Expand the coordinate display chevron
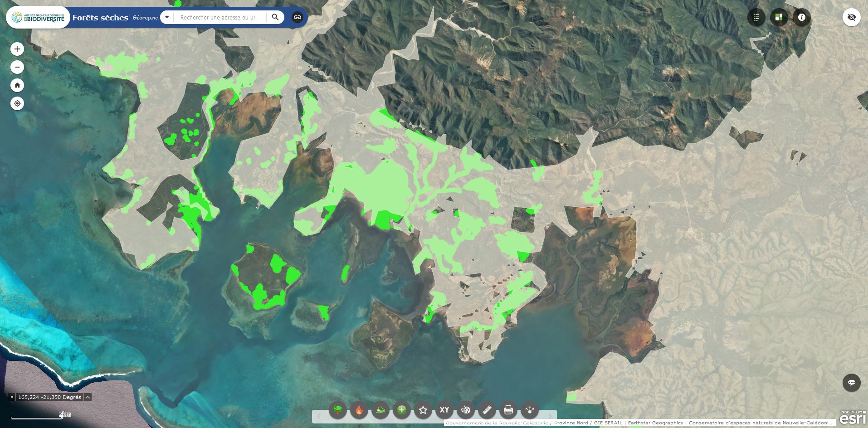Viewport: 868px width, 428px height. (x=88, y=397)
